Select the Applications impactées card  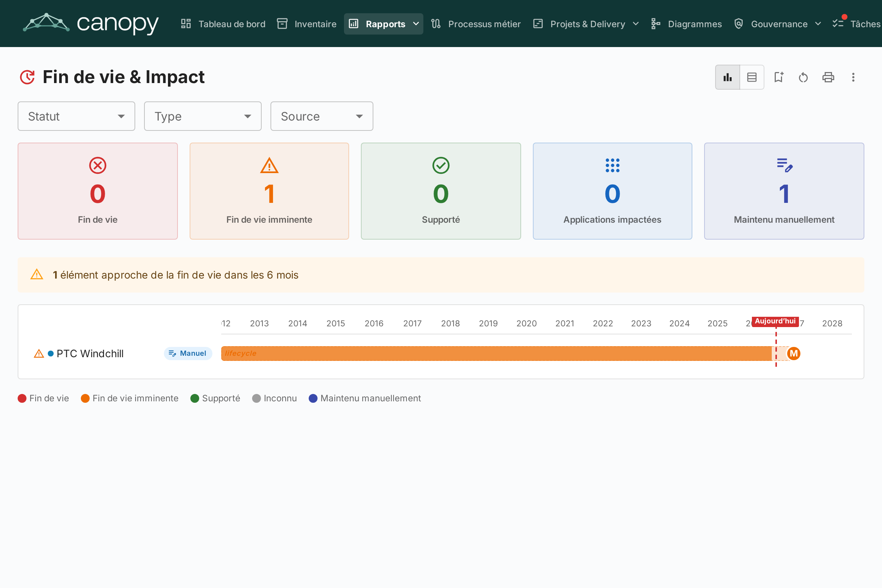point(612,191)
